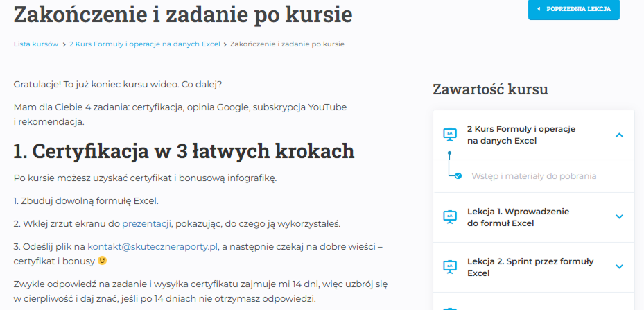This screenshot has width=644, height=310.
Task: Click the left arrow icon in POPRZEDNIA LEKCJA button
Action: [539, 9]
